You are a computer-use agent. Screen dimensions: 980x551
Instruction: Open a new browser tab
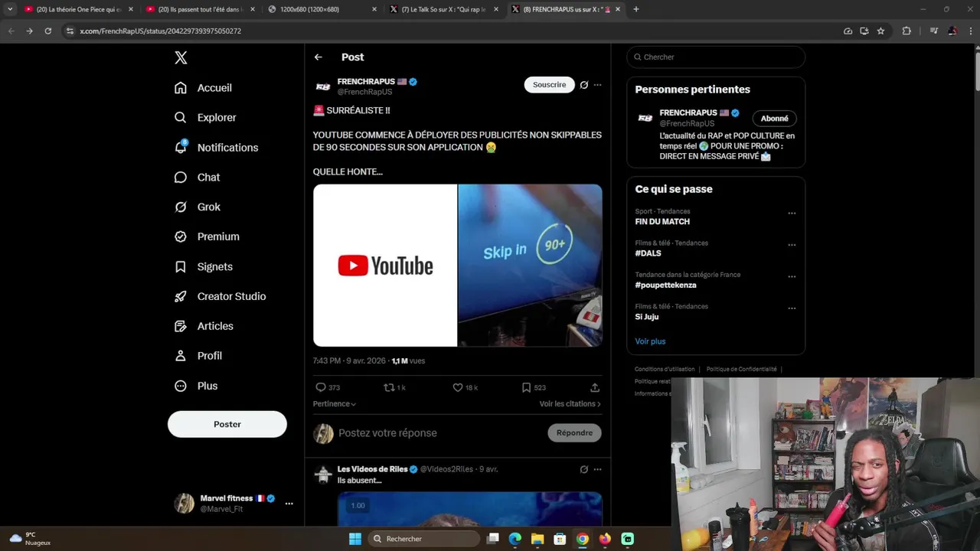[x=636, y=9]
